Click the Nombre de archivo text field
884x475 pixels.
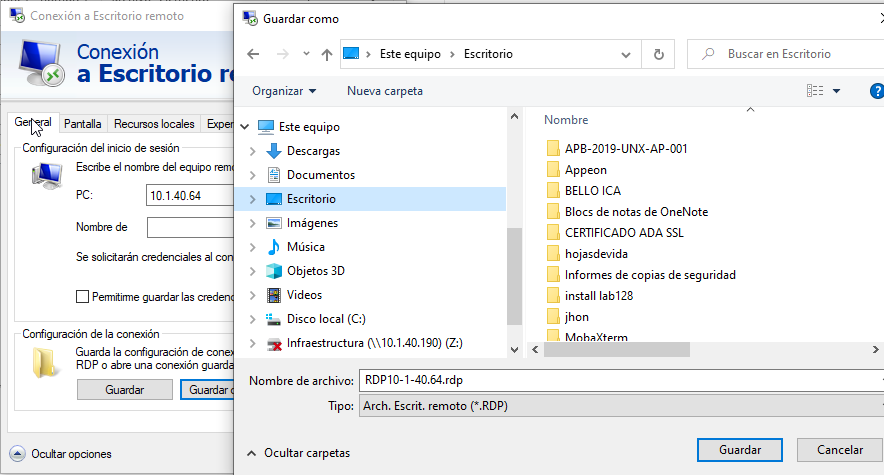pos(620,381)
